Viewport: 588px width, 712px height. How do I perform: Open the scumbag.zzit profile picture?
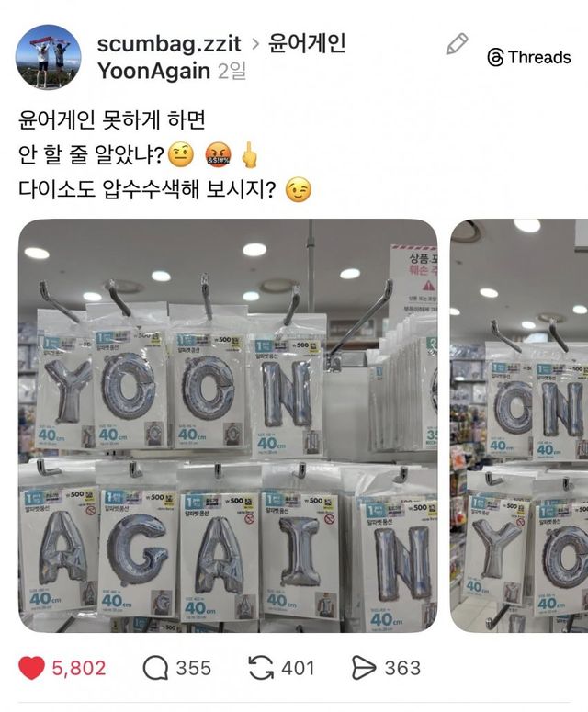(x=49, y=57)
